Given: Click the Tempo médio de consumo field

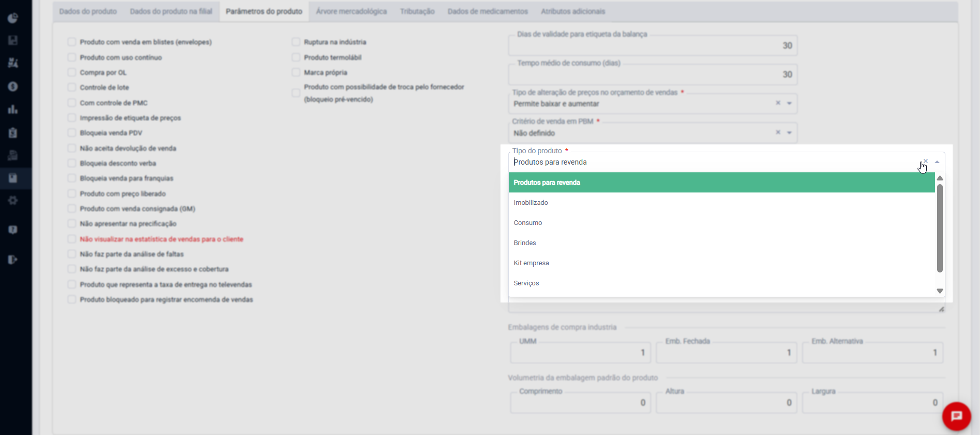Looking at the screenshot, I should coord(653,74).
